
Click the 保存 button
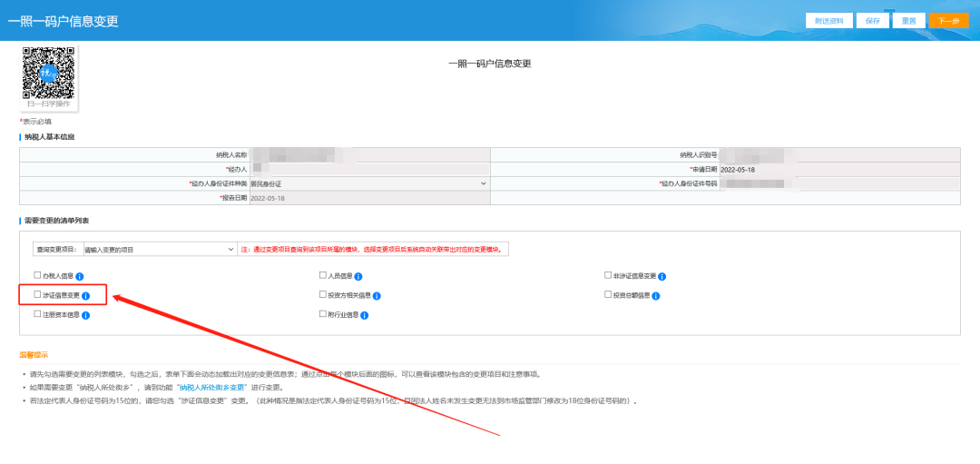[x=873, y=21]
